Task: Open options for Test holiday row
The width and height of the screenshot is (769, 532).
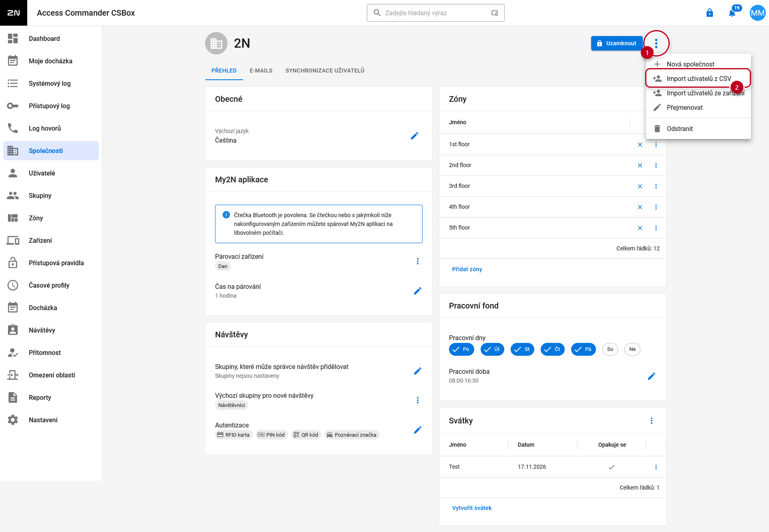Action: click(x=656, y=467)
